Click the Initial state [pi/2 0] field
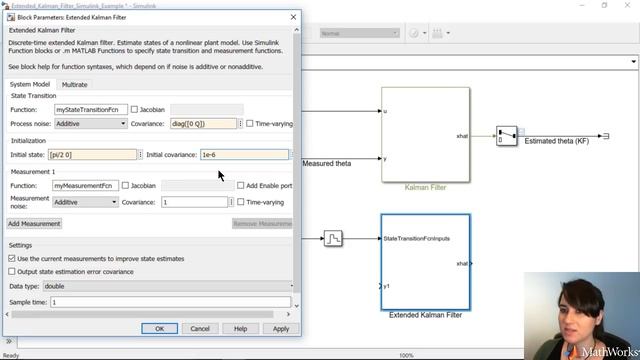 point(93,155)
